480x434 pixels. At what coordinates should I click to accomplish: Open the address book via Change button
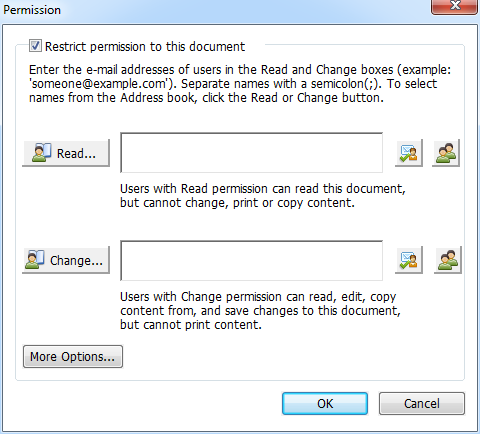66,260
